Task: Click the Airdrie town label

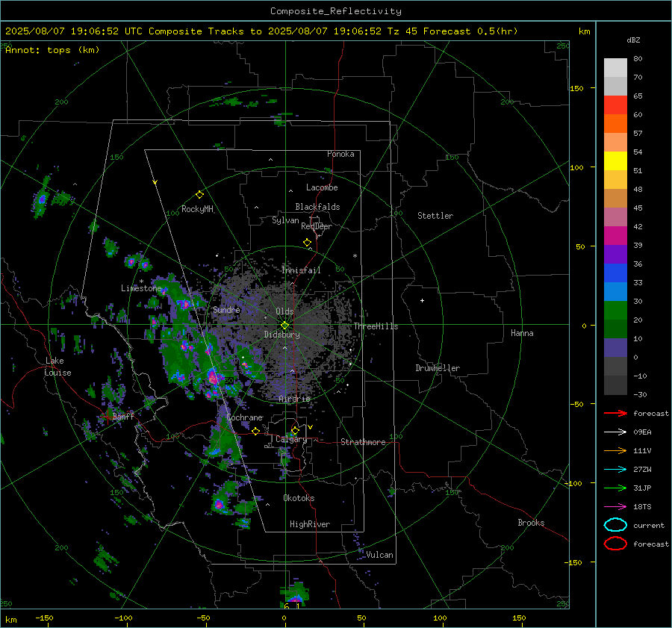Action: (x=294, y=399)
